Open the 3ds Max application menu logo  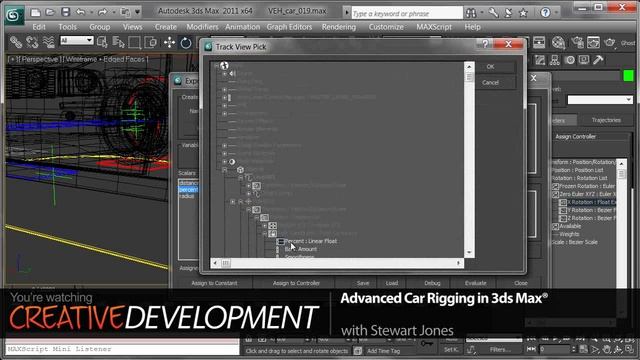[x=13, y=15]
